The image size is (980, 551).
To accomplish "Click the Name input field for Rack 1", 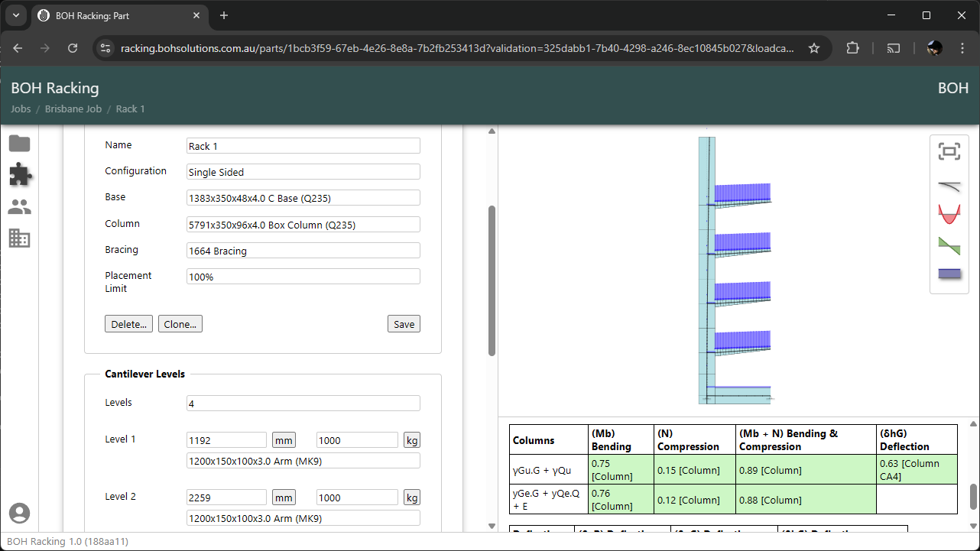I will pos(303,145).
